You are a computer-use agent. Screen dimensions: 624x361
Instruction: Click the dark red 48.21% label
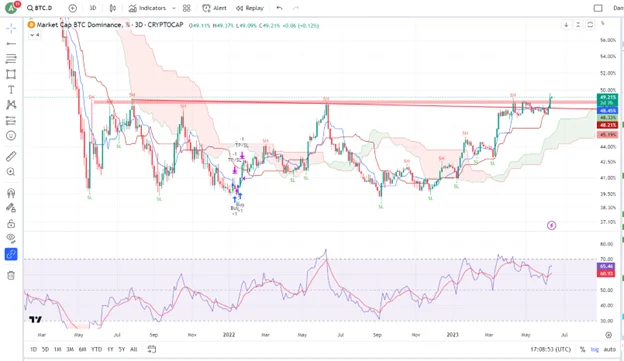(x=607, y=125)
